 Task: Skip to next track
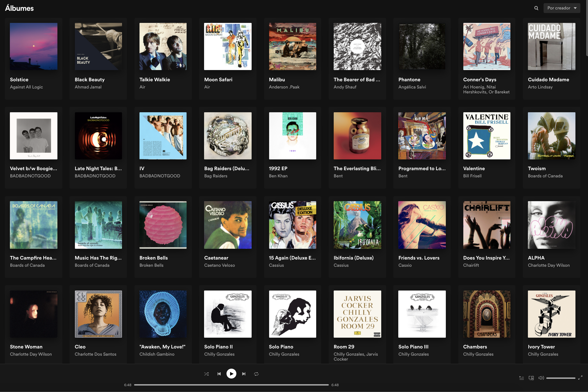point(244,374)
